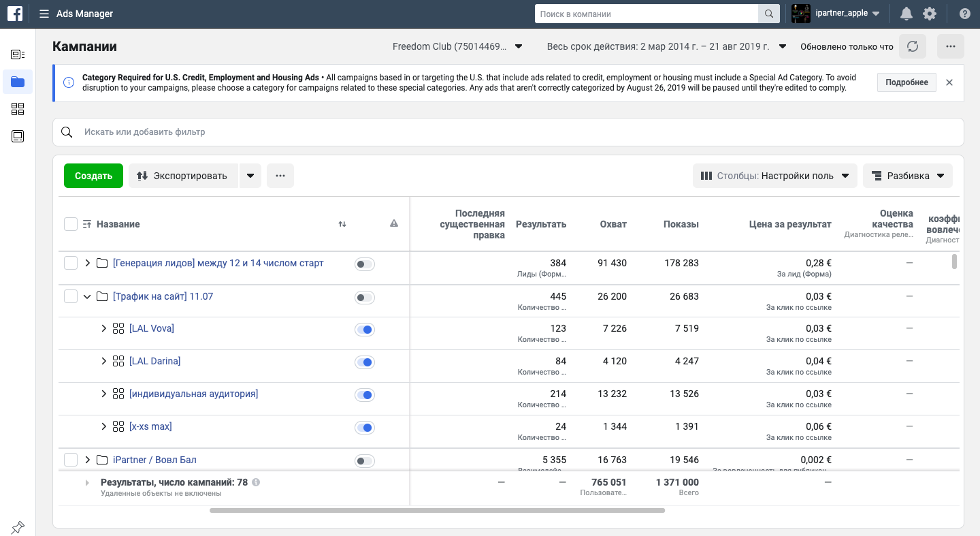Click the sort arrows in Название column
This screenshot has height=536, width=980.
pyautogui.click(x=342, y=224)
